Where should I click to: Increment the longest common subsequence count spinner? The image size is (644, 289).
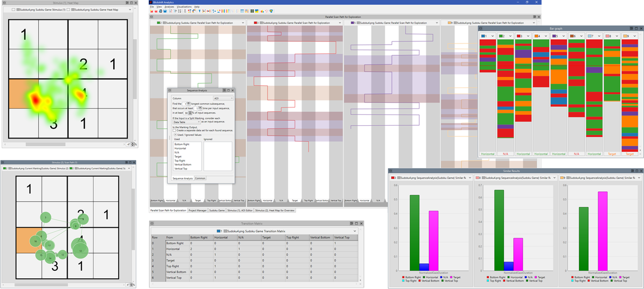click(188, 102)
